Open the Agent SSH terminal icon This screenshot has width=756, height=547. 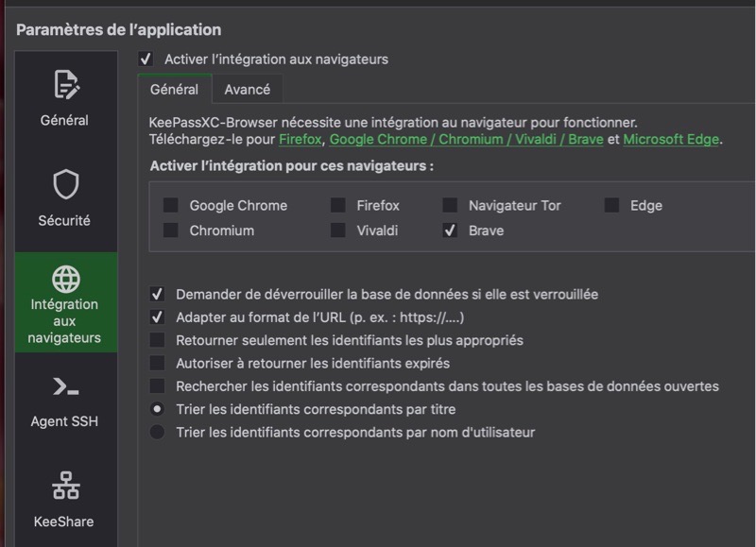pos(65,386)
